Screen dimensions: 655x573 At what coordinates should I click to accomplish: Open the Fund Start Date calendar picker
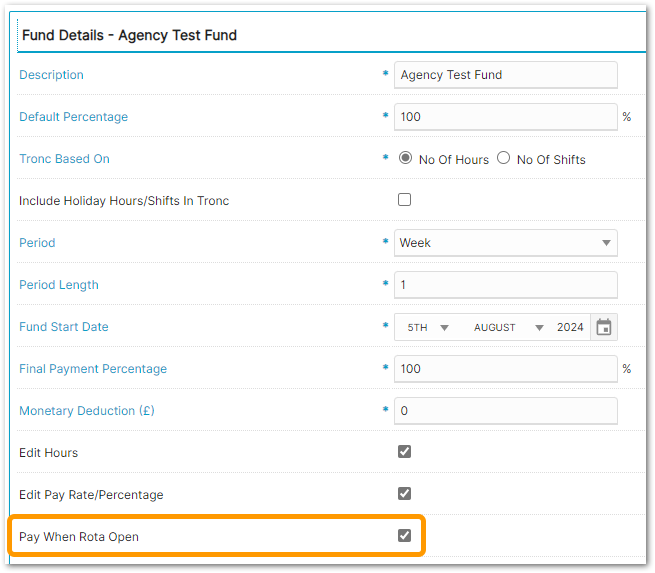[603, 327]
